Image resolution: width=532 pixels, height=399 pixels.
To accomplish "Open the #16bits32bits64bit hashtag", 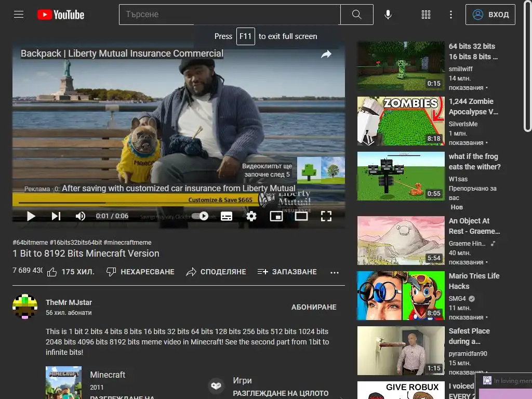I will tap(76, 242).
